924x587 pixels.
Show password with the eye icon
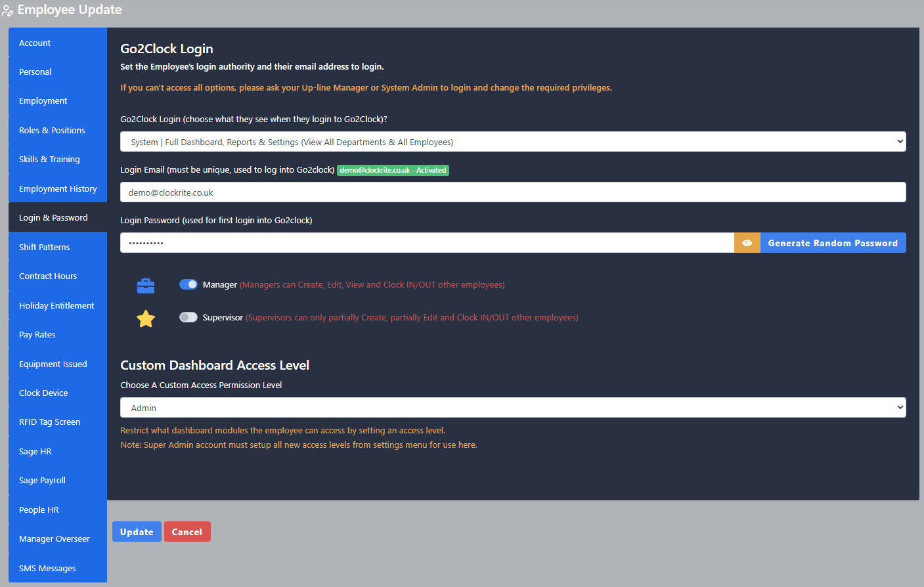tap(747, 243)
